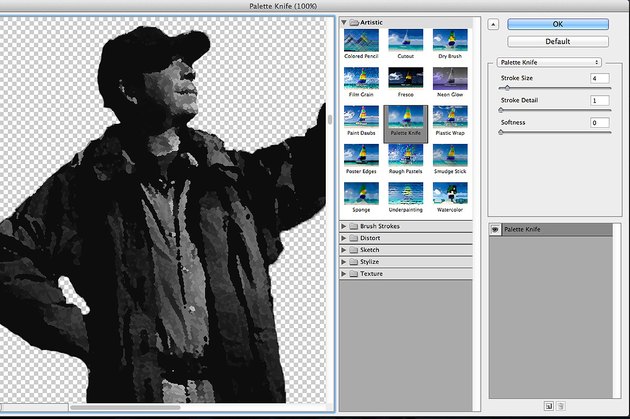
Task: Select the Colored Pencil filter thumbnail
Action: [x=361, y=44]
